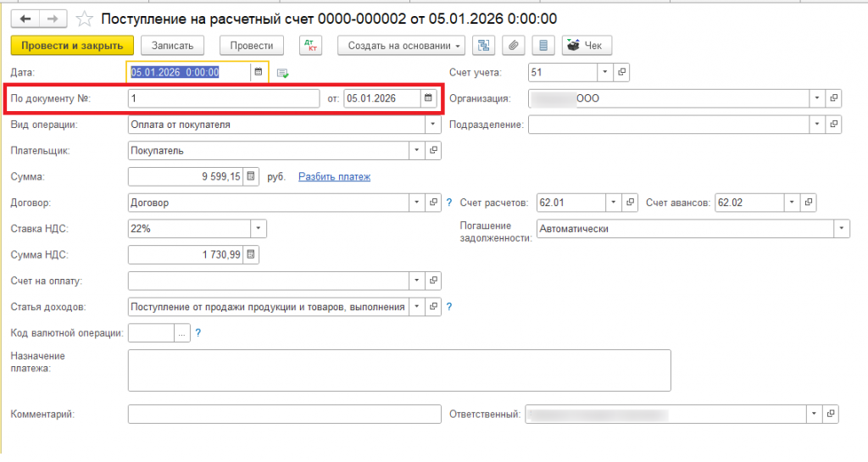Click the Разбить платеж link
This screenshot has width=868, height=462.
334,176
